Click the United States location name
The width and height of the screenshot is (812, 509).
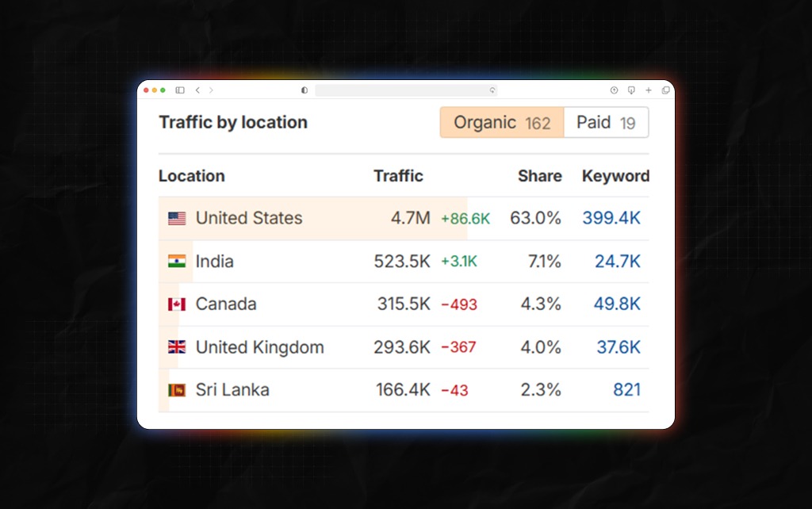point(249,218)
